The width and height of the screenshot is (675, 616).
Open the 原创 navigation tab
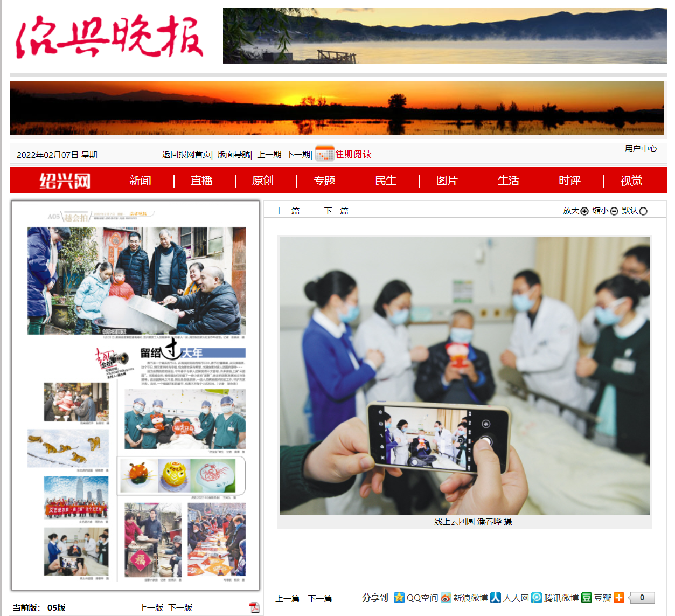[x=263, y=181]
